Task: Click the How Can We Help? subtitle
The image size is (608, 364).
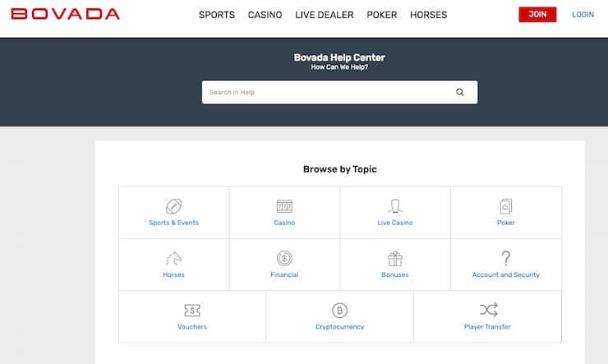Action: point(339,67)
